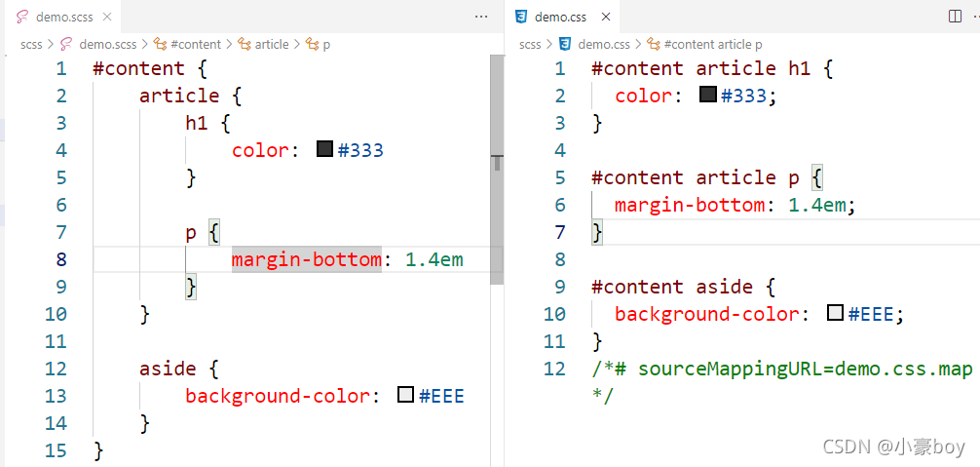Click the Sass file icon on demo.scss tab
This screenshot has width=980, height=467.
pyautogui.click(x=22, y=17)
